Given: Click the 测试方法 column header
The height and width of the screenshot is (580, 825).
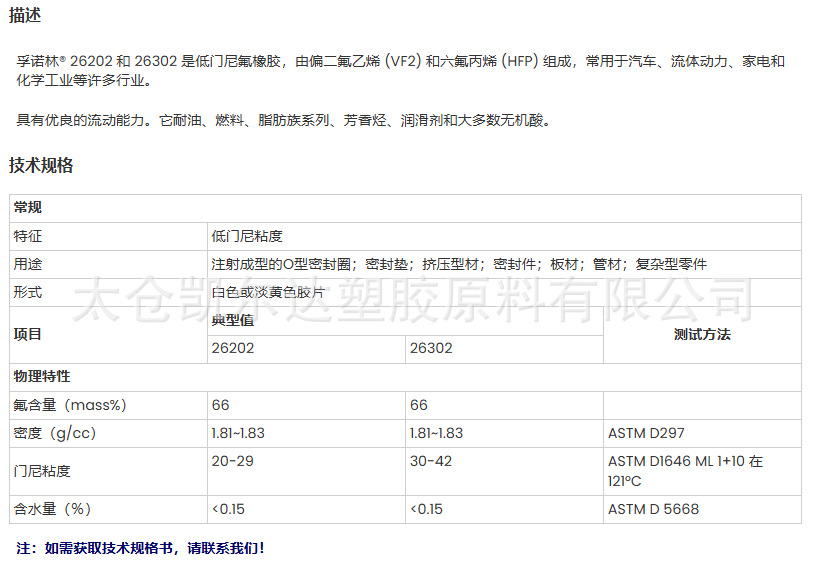Looking at the screenshot, I should tap(703, 334).
